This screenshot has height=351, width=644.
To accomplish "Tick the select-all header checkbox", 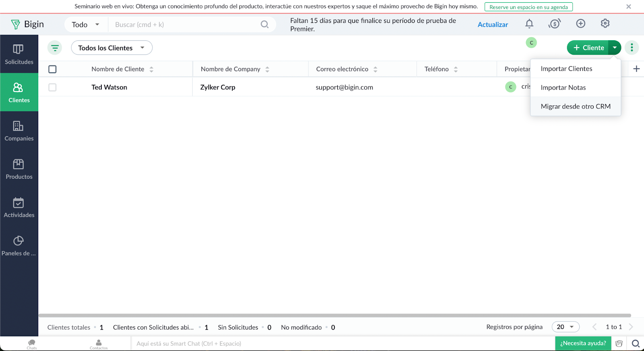I will click(x=52, y=69).
